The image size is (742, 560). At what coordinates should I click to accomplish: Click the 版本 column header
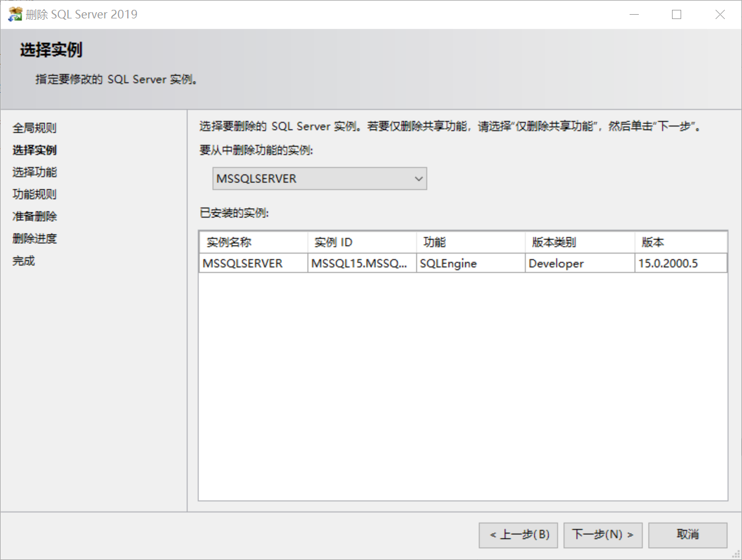click(681, 243)
